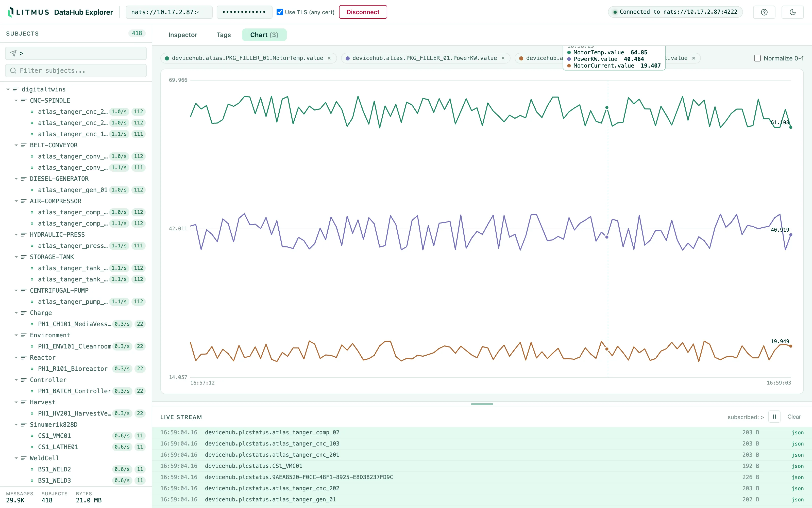Click the subject pattern input with >
Image resolution: width=812 pixels, height=508 pixels.
coord(76,53)
